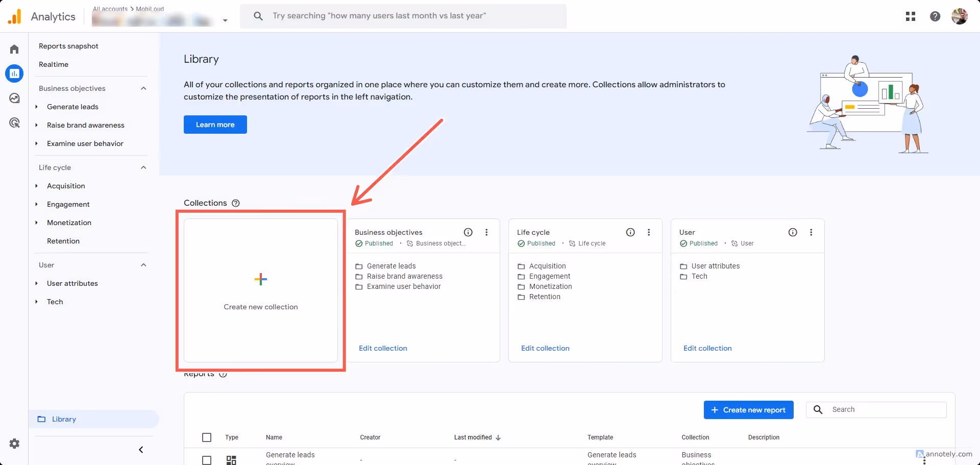The width and height of the screenshot is (980, 465).
Task: Open Library in the sidebar
Action: point(94,419)
